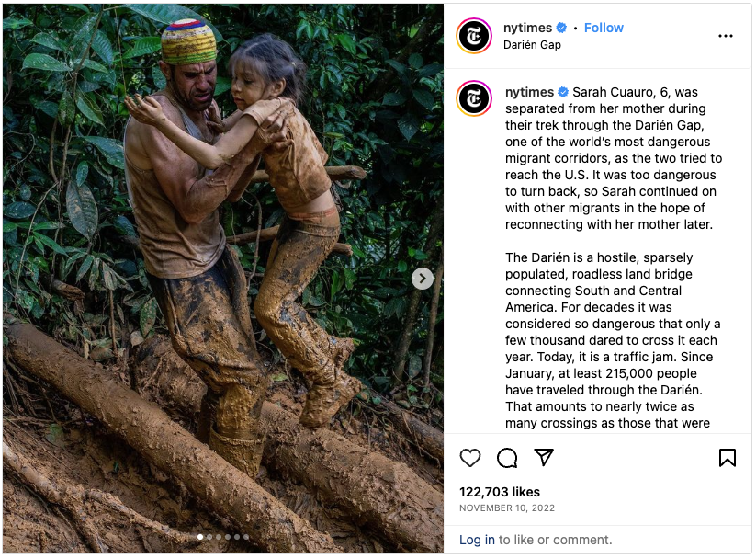
Task: Click the caption paragraph starting "The Darién is"
Action: [612, 340]
